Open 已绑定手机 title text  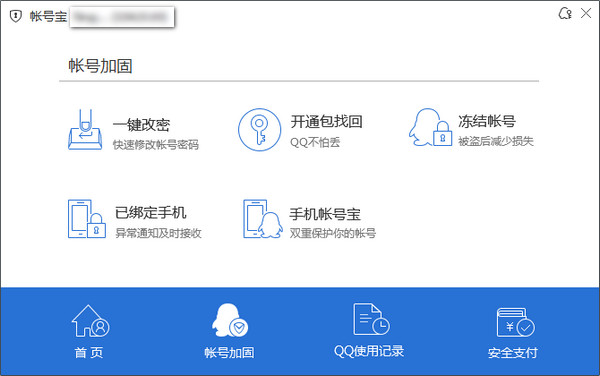pyautogui.click(x=151, y=213)
